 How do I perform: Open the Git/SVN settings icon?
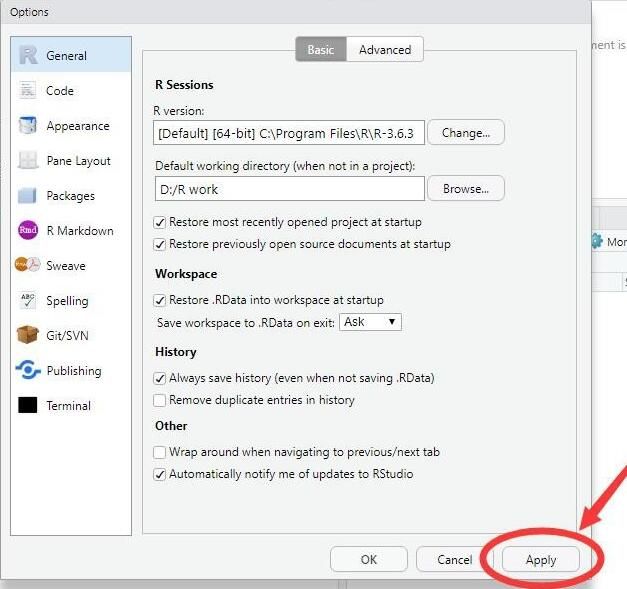28,336
